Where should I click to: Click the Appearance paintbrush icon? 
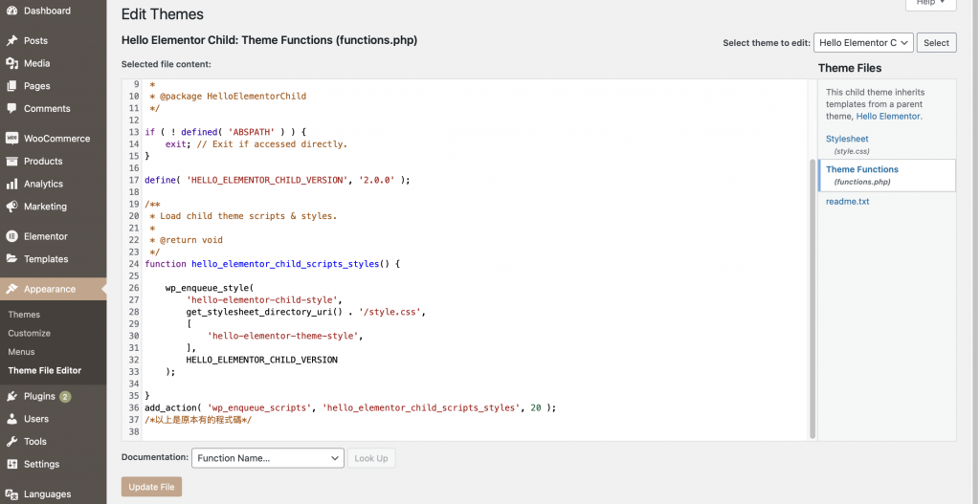click(11, 289)
